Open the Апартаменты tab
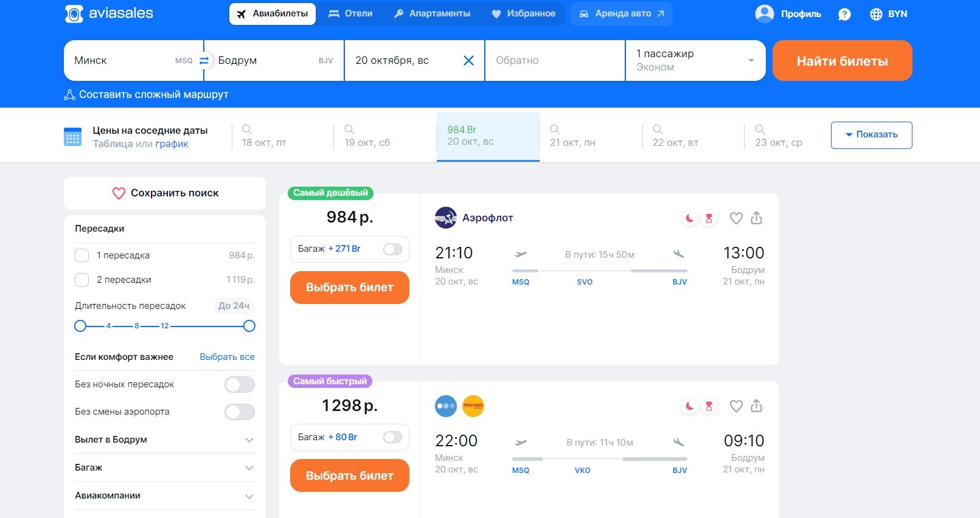This screenshot has height=518, width=980. point(432,13)
